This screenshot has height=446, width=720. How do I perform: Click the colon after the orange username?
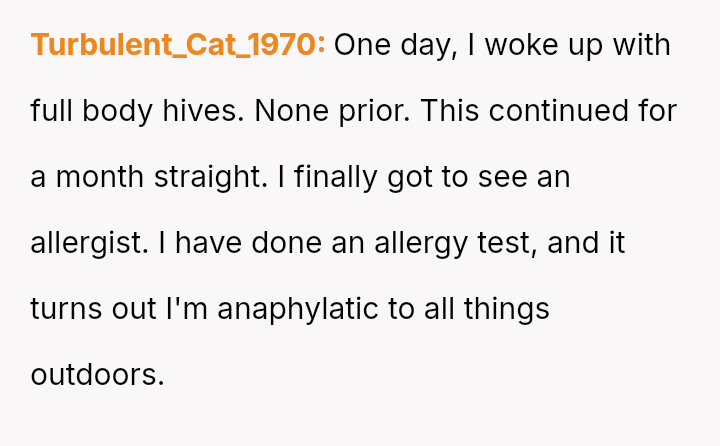tap(321, 45)
